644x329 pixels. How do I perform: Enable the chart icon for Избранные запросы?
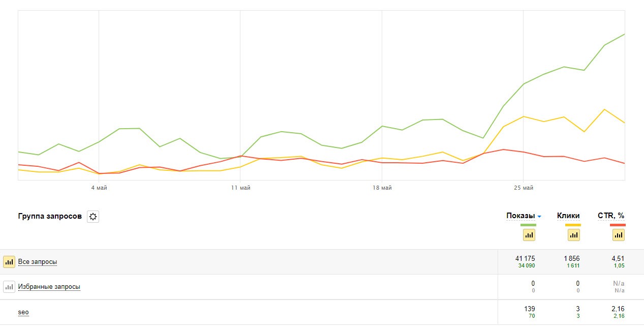pyautogui.click(x=9, y=287)
